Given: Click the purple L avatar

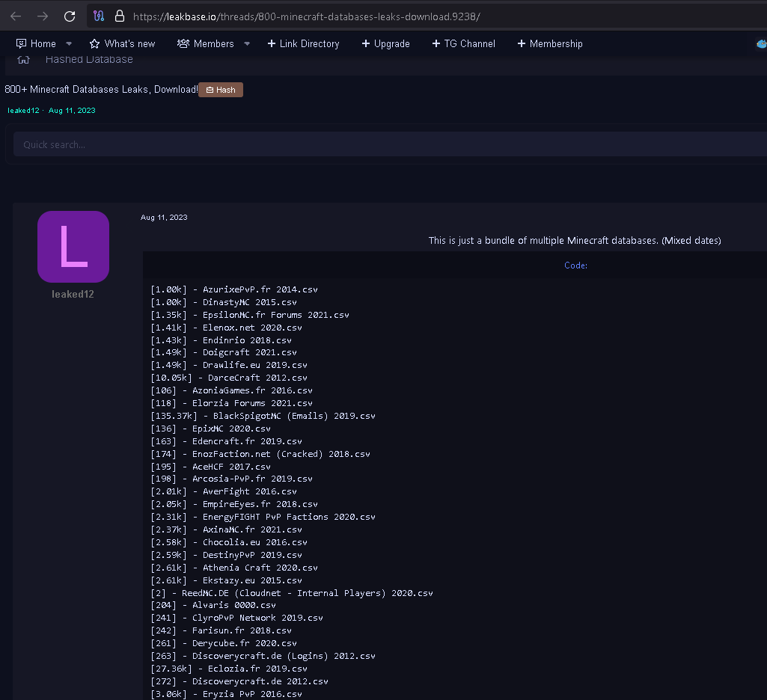Looking at the screenshot, I should (x=73, y=247).
